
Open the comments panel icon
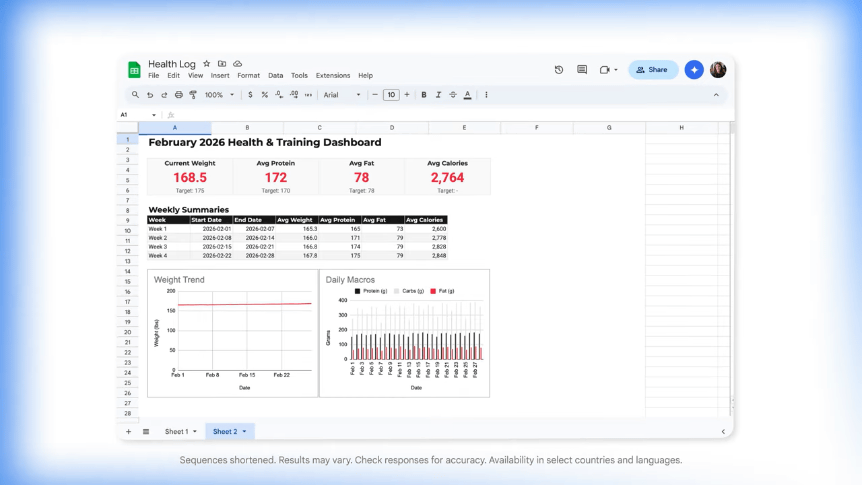582,70
